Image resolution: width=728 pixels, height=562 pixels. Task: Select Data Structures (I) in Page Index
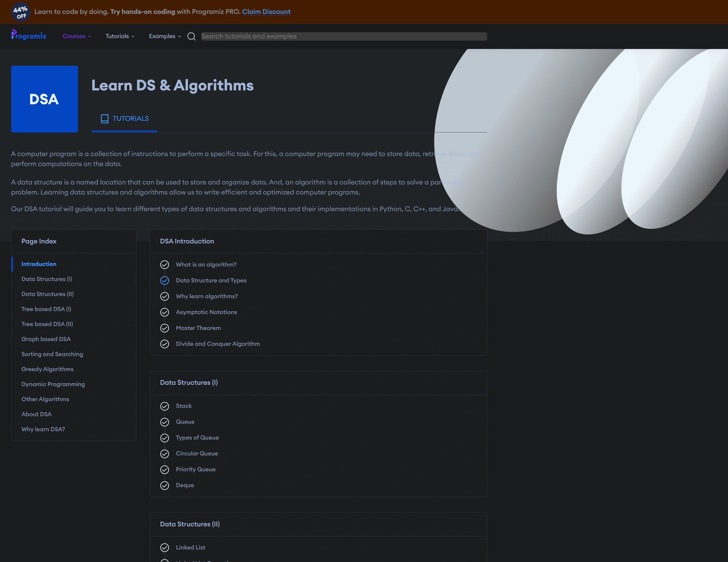pos(47,279)
